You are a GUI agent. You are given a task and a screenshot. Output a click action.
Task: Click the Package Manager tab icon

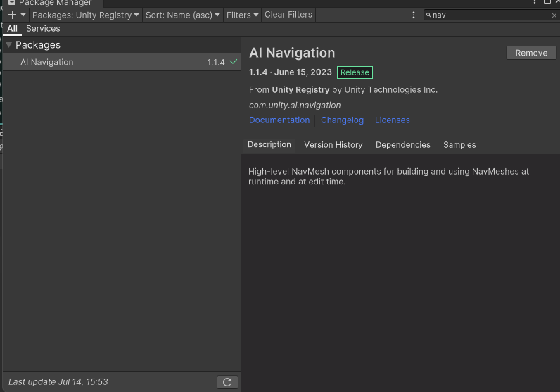point(12,3)
